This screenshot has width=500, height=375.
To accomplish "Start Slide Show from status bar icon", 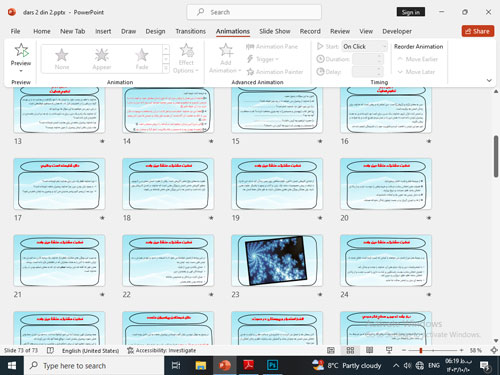I will (389, 350).
